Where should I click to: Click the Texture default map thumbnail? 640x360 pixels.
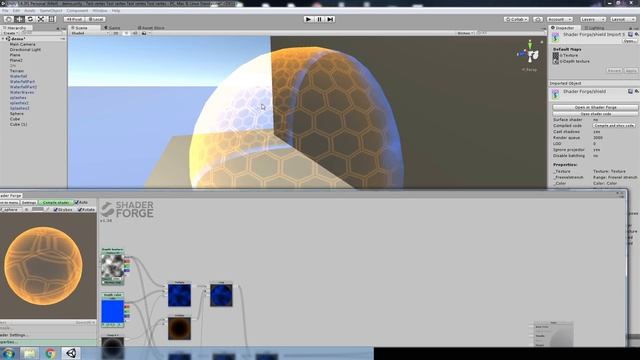pyautogui.click(x=556, y=55)
